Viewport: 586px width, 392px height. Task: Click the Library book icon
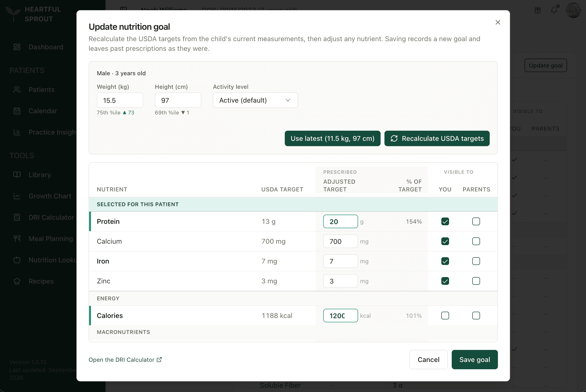click(17, 174)
